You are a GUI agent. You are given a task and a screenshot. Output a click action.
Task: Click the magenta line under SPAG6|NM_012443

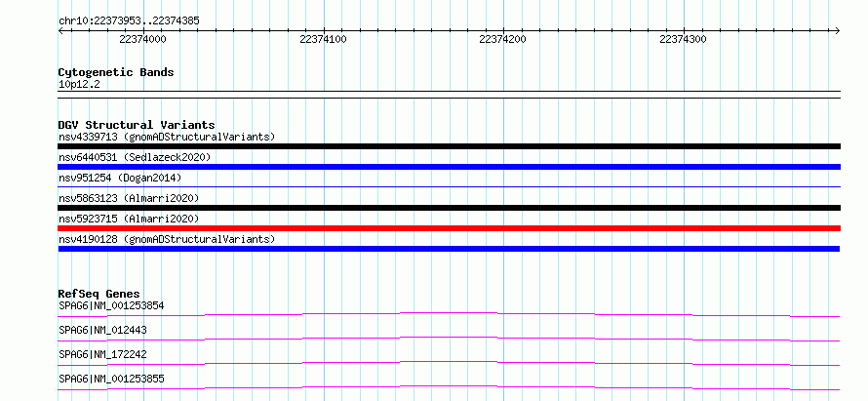point(449,339)
